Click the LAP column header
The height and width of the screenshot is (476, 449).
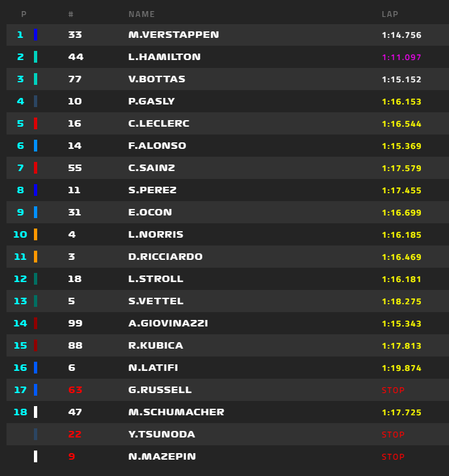390,14
